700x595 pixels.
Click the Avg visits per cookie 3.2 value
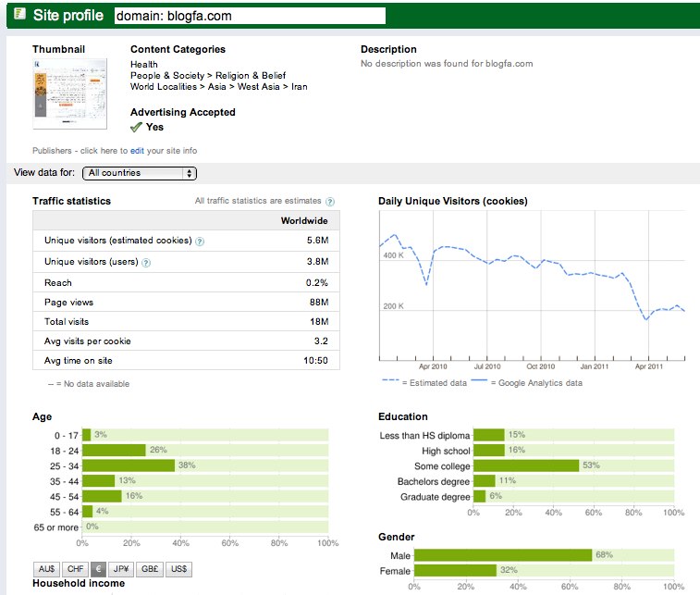pos(321,341)
